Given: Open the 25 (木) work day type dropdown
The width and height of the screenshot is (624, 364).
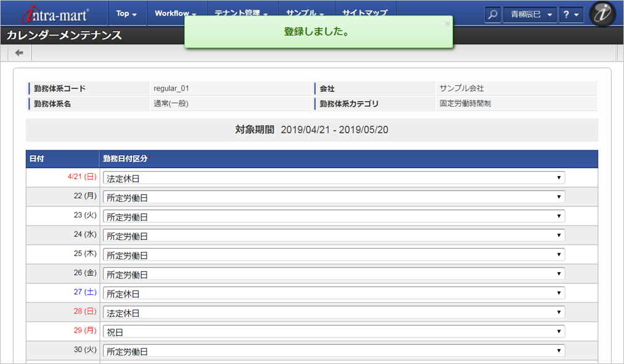Looking at the screenshot, I should coord(334,254).
